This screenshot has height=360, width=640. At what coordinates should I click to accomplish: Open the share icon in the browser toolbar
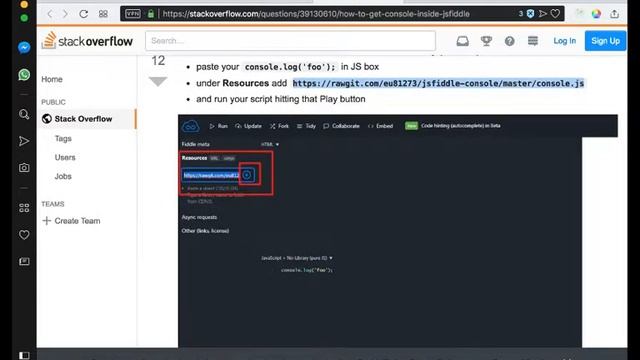click(614, 14)
